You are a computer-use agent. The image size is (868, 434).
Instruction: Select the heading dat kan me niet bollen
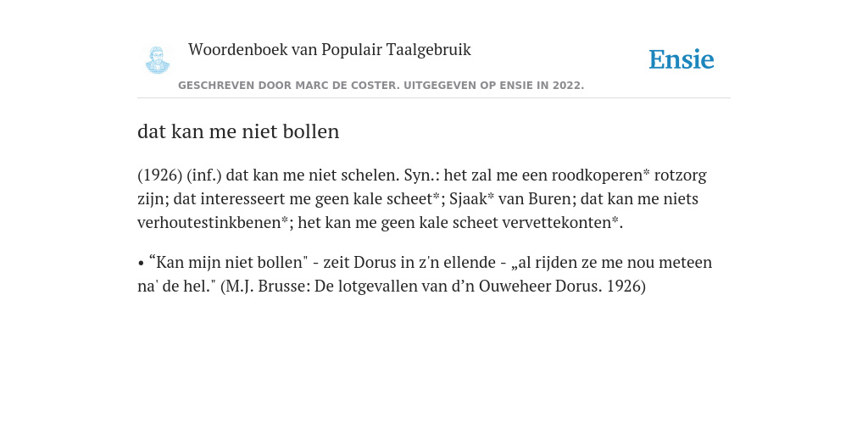point(238,131)
